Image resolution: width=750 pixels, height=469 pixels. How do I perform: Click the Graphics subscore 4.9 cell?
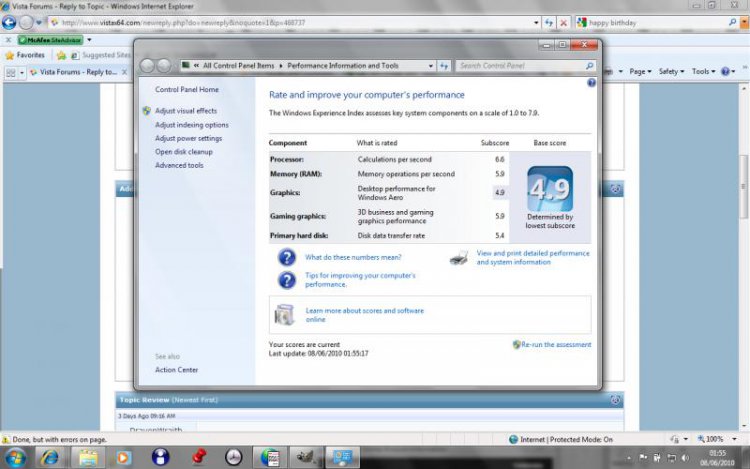500,193
